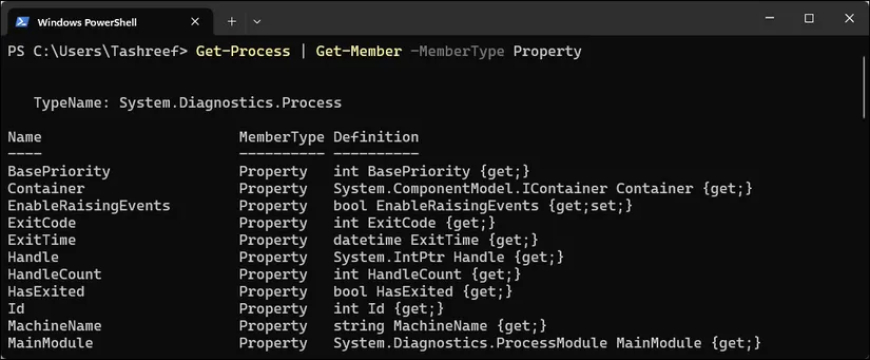
Task: Click the TypeName System.Diagnostics.Process line
Action: tap(188, 103)
